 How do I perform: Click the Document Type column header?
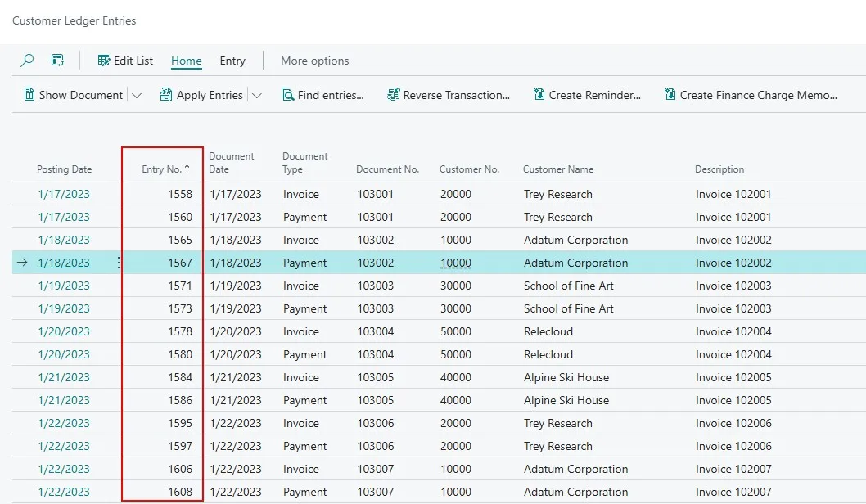tap(304, 162)
